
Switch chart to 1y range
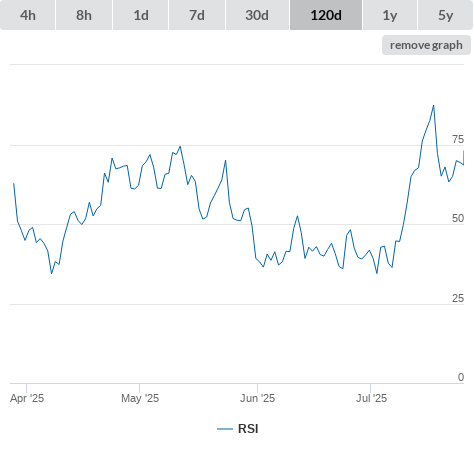click(390, 15)
